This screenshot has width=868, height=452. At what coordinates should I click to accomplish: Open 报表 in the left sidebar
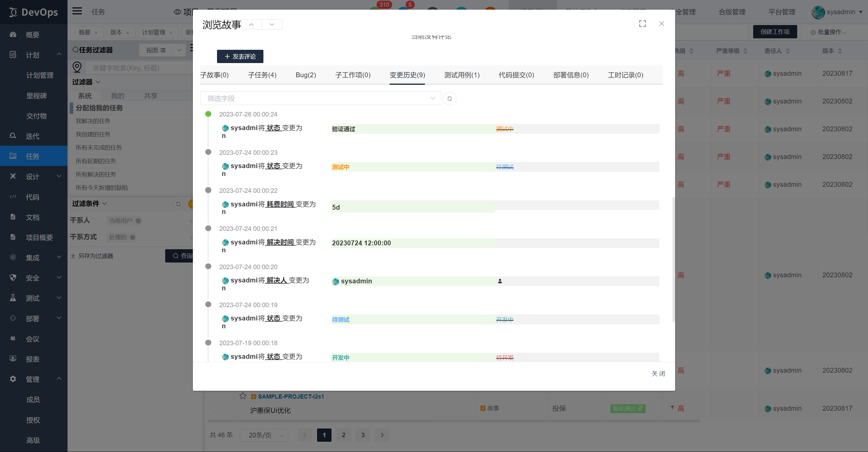(33, 359)
